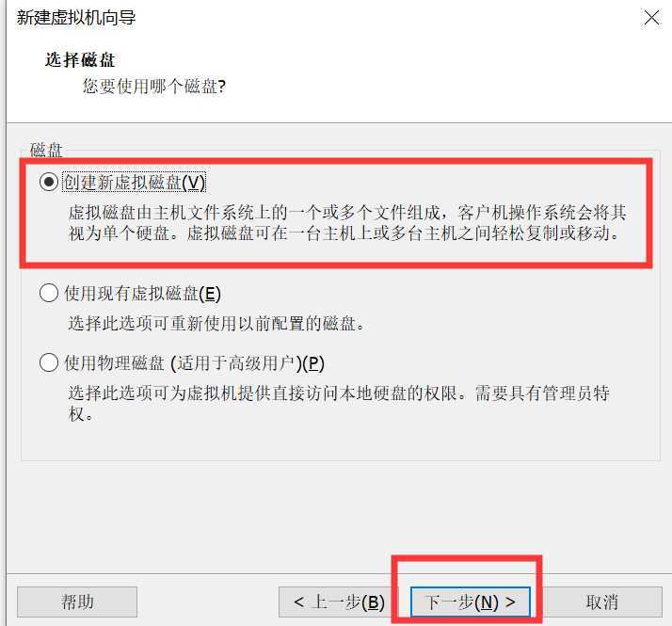Close the 新建虚拟机向导 dialog with X
Viewport: 672px width, 626px height.
coord(652,18)
